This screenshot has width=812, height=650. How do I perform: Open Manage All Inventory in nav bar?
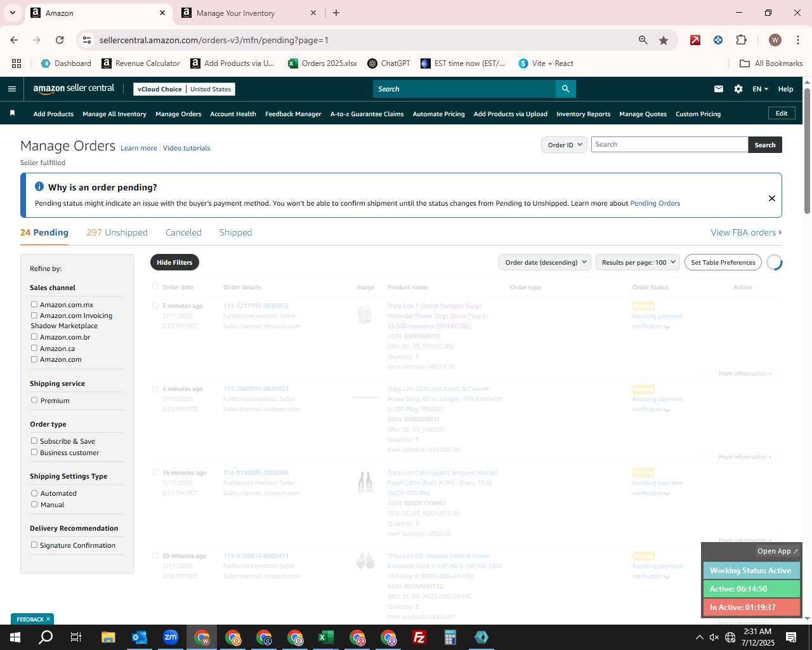coord(114,114)
